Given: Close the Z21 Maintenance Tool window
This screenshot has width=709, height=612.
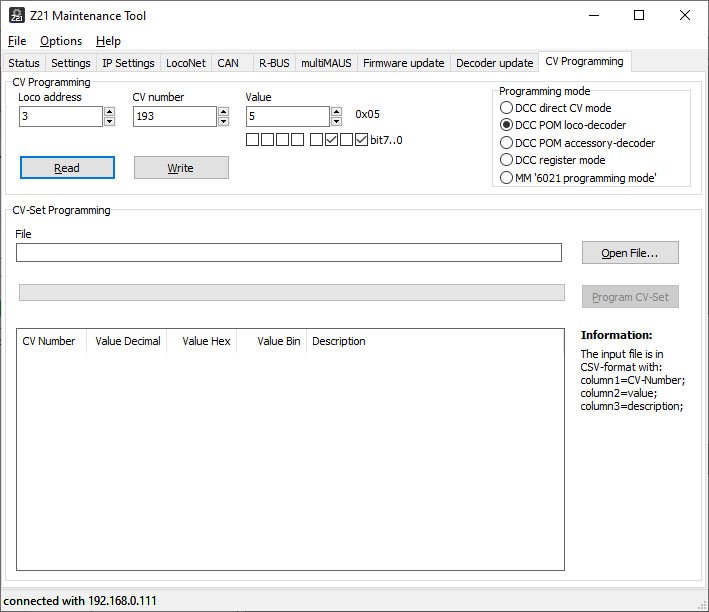Looking at the screenshot, I should [x=685, y=15].
